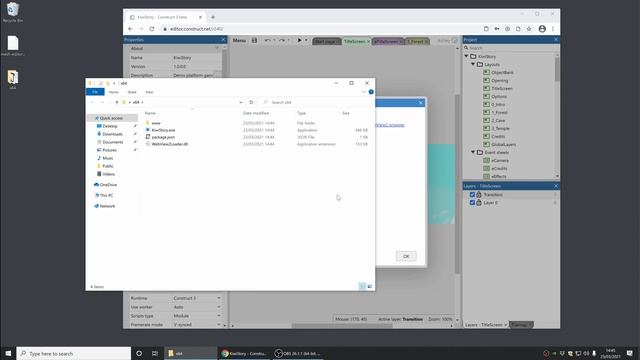Select KiwiStory.exe in file list
Image resolution: width=640 pixels, height=360 pixels.
(x=163, y=130)
